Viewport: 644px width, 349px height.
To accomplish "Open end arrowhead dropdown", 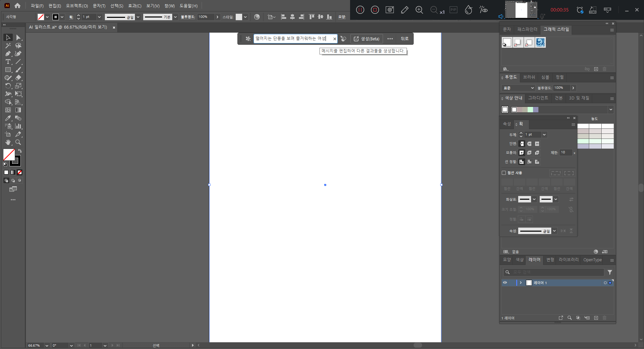I will click(x=556, y=199).
